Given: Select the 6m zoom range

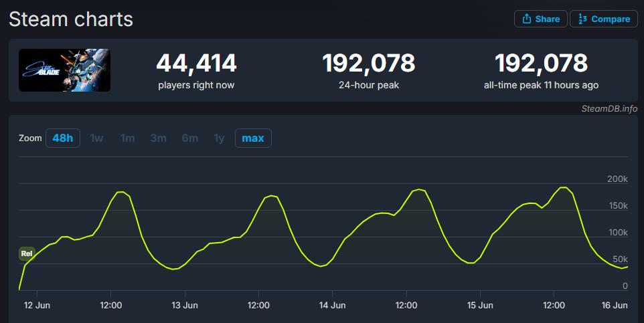Looking at the screenshot, I should [x=189, y=138].
